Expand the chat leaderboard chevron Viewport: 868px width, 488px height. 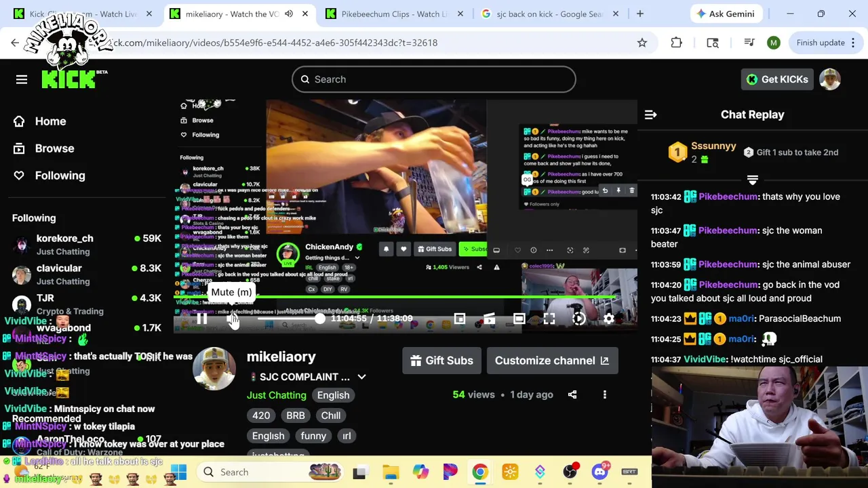[x=752, y=180]
